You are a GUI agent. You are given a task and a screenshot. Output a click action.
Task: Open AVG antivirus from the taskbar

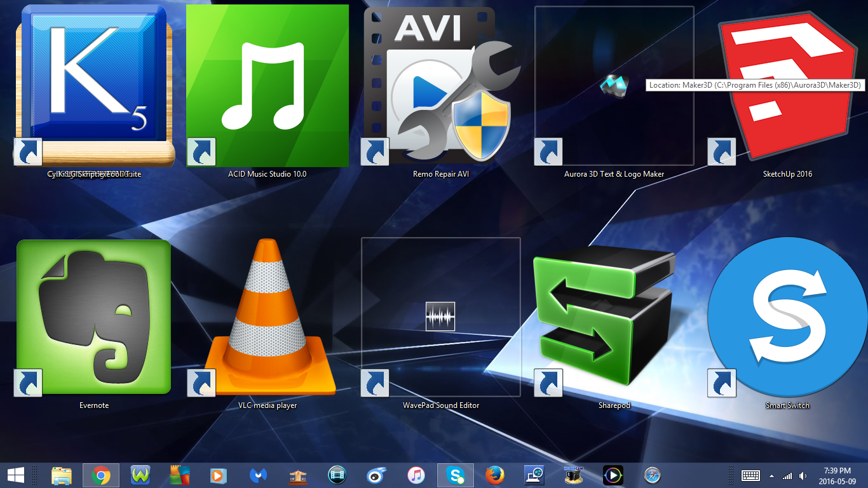180,475
